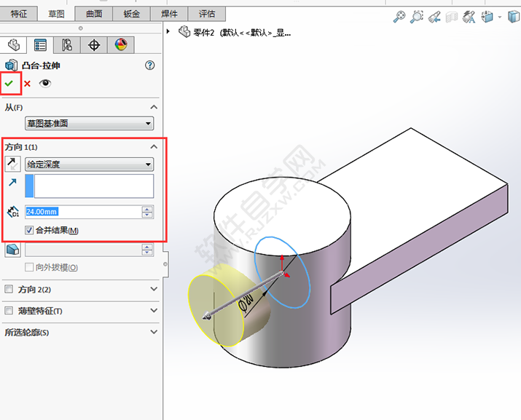521x420 pixels.
Task: Open the View Orientation icon
Action: (x=487, y=17)
